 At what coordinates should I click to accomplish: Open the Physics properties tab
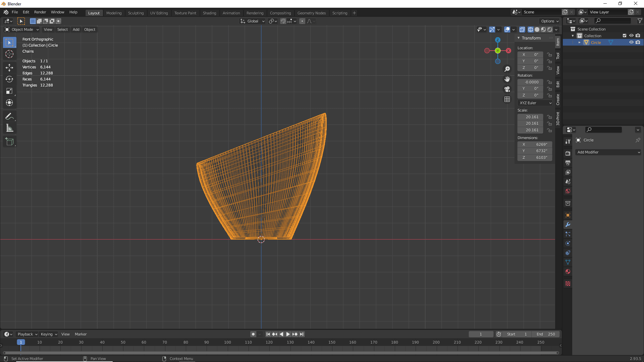pyautogui.click(x=568, y=243)
